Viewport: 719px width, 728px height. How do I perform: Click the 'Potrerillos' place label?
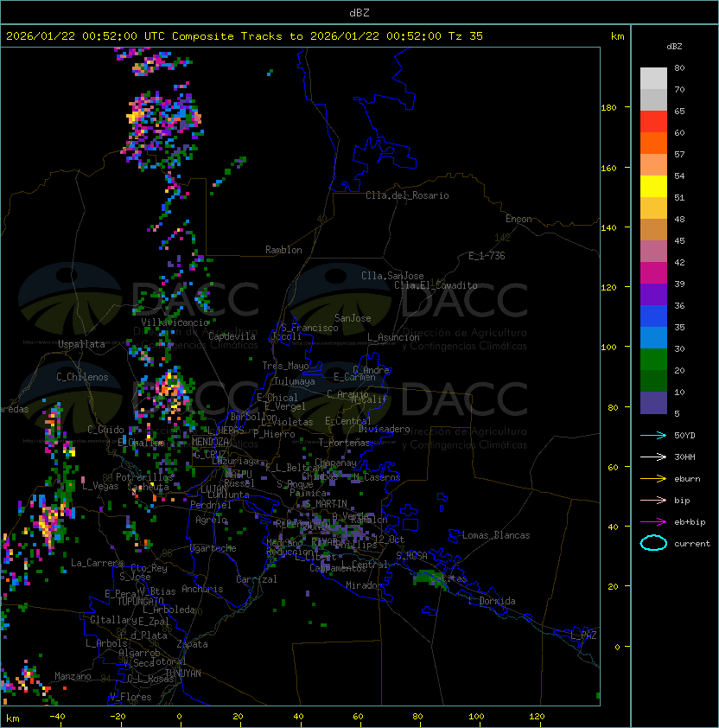[x=144, y=476]
